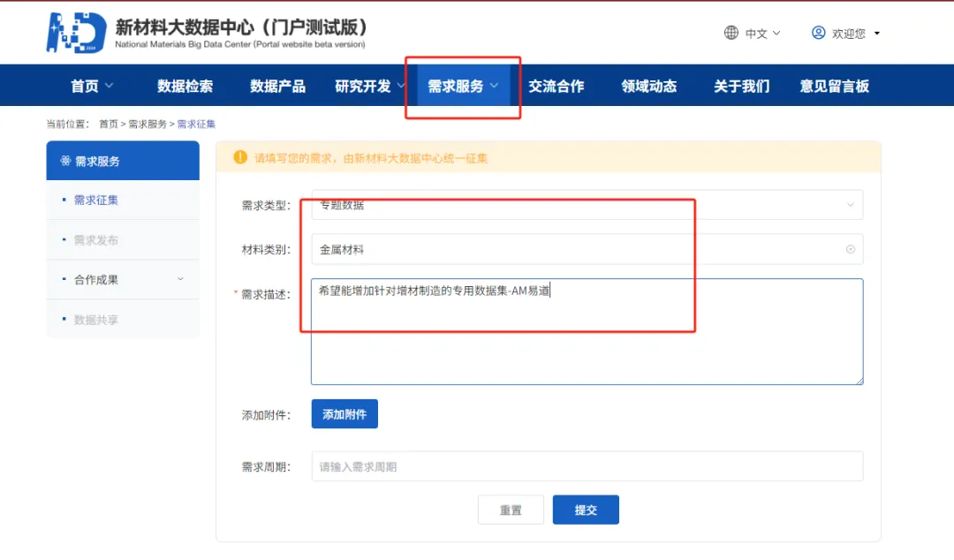Click the site title 新材料大数据中心（门户测试版）
Viewport: 954px width, 560px height.
tap(241, 26)
